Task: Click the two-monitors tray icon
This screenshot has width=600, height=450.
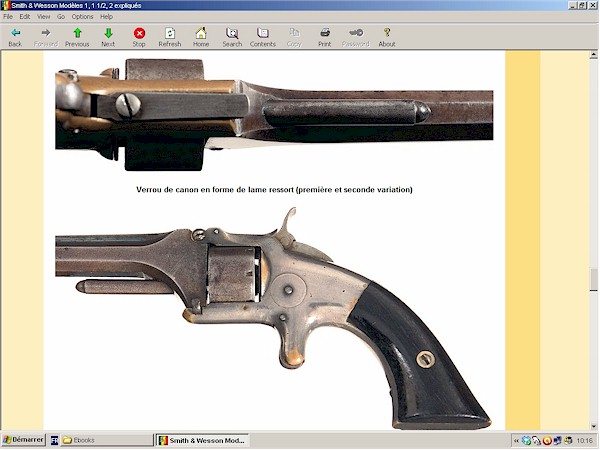Action: pyautogui.click(x=558, y=441)
